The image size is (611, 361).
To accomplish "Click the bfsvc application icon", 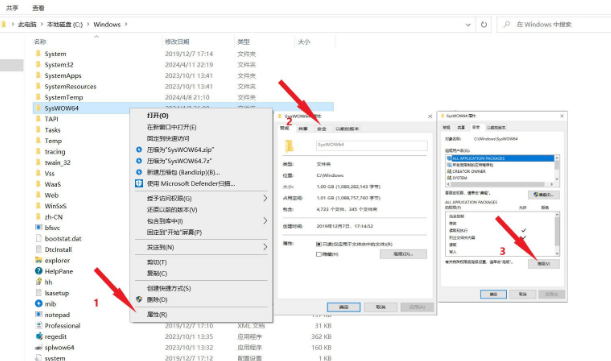I will click(x=38, y=227).
